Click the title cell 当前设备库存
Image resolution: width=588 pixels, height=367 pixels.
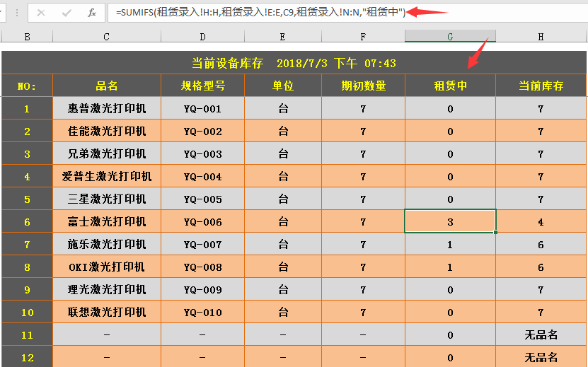tap(294, 63)
